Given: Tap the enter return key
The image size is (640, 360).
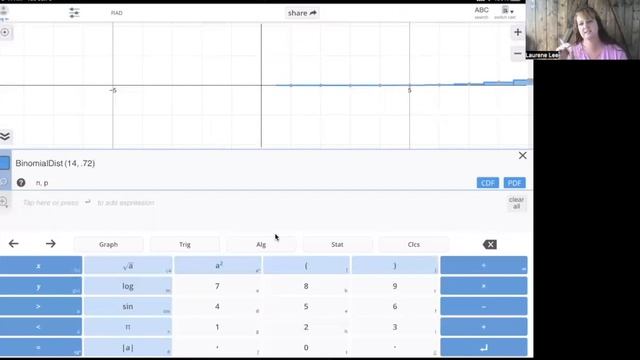Looking at the screenshot, I should 484,347.
